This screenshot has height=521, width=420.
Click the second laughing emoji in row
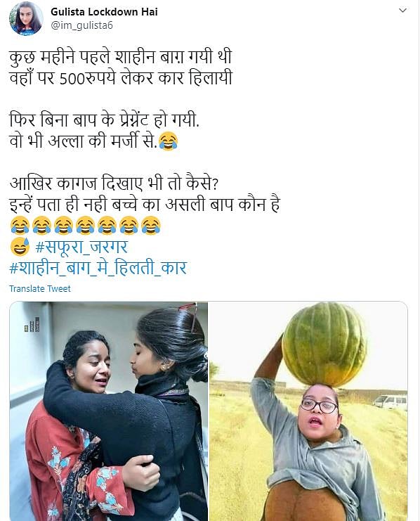click(42, 226)
